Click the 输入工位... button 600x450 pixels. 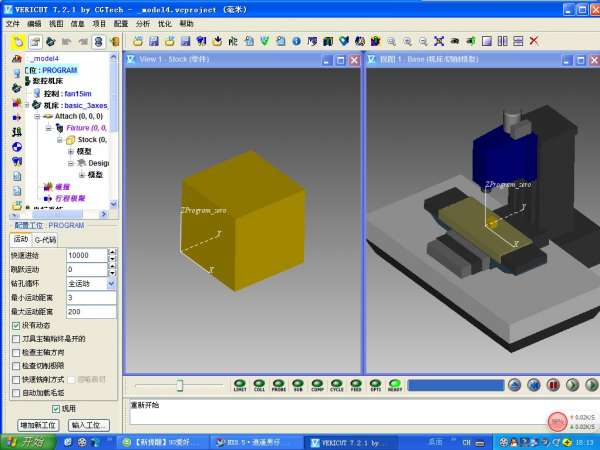89,425
